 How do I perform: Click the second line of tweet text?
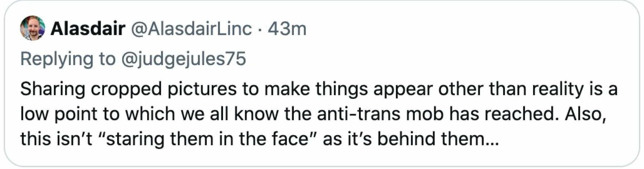click(x=313, y=114)
